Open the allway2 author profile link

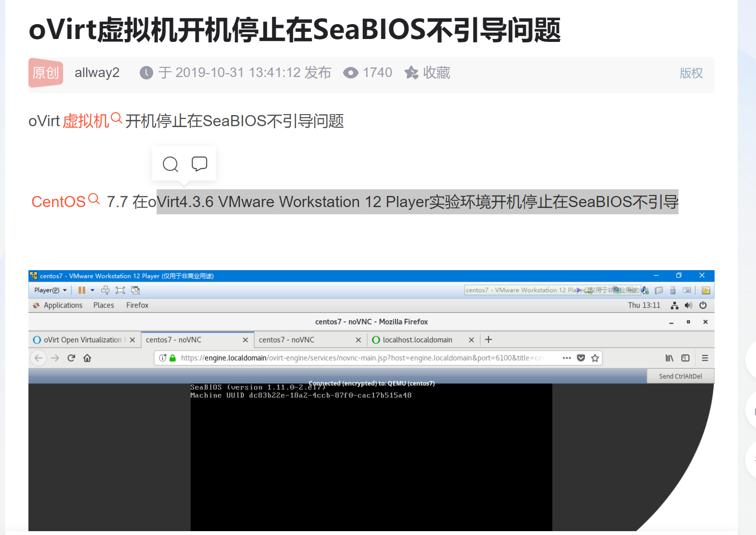pyautogui.click(x=97, y=73)
